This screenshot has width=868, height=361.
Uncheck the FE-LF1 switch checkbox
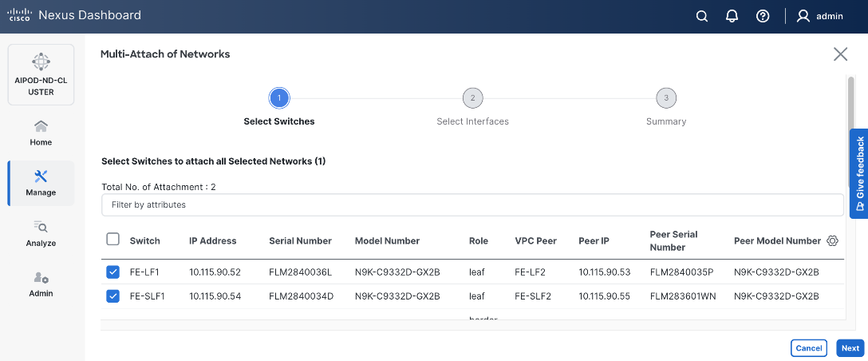[x=113, y=272]
